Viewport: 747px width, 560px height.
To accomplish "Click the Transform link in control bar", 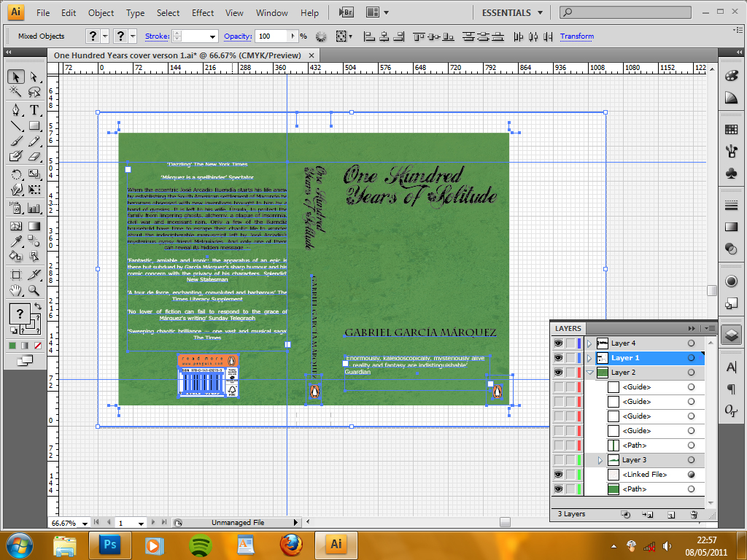I will click(576, 36).
